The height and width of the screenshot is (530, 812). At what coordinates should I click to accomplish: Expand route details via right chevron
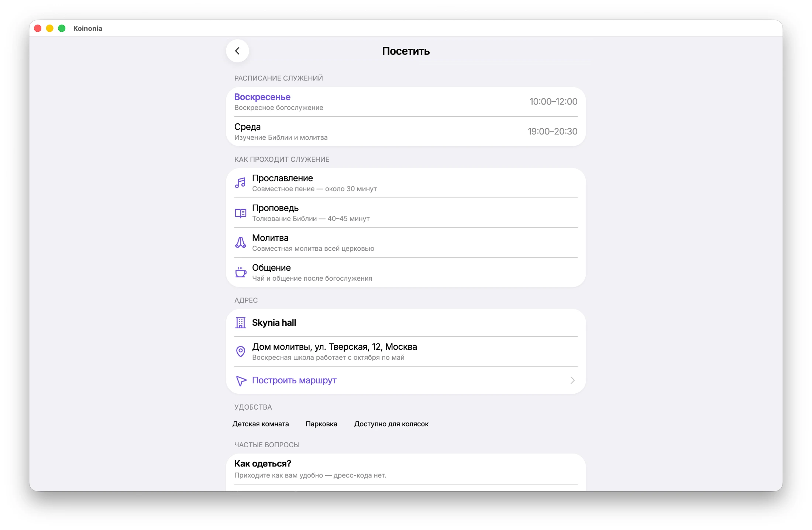click(572, 380)
